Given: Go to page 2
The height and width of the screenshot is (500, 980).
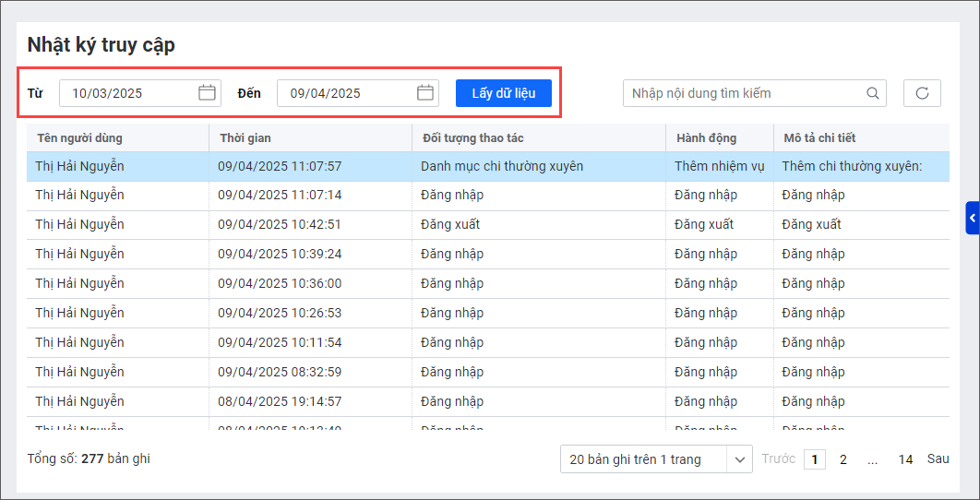Looking at the screenshot, I should click(x=843, y=459).
